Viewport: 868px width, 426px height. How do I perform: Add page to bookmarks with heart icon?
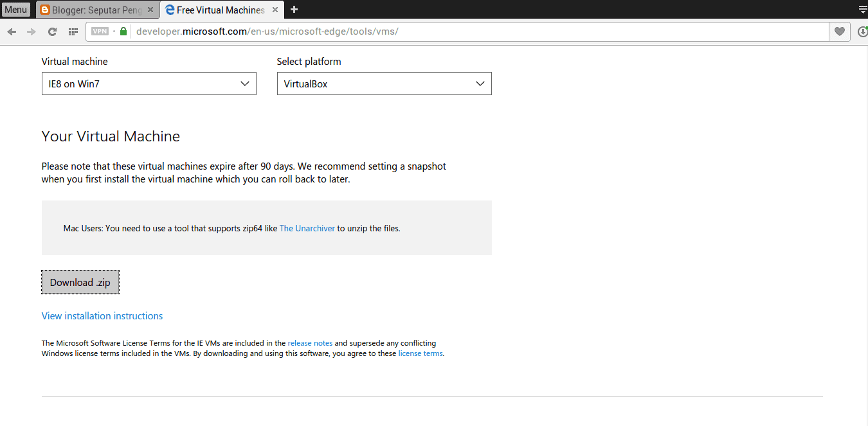point(839,31)
